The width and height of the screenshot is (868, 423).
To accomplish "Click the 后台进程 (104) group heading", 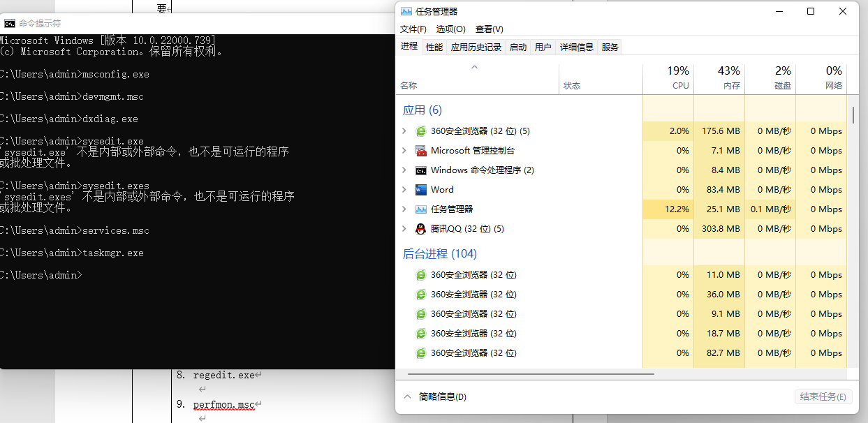I will coord(440,254).
